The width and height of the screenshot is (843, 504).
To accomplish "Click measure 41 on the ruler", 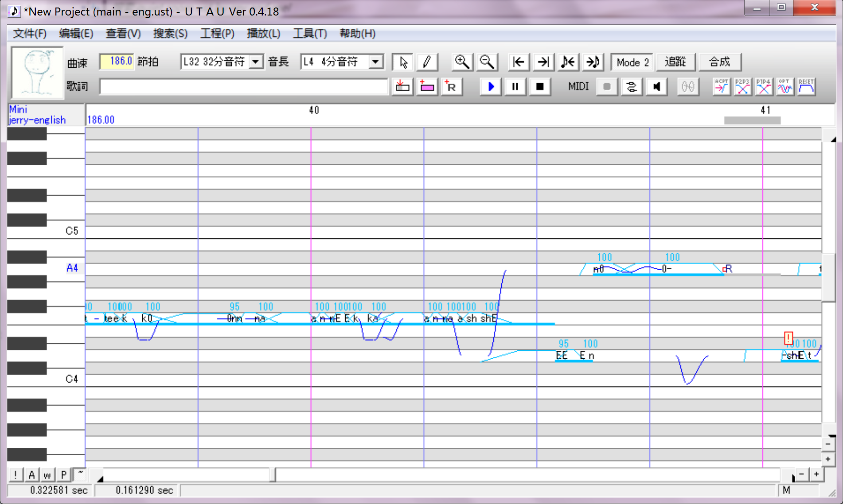I will [765, 110].
